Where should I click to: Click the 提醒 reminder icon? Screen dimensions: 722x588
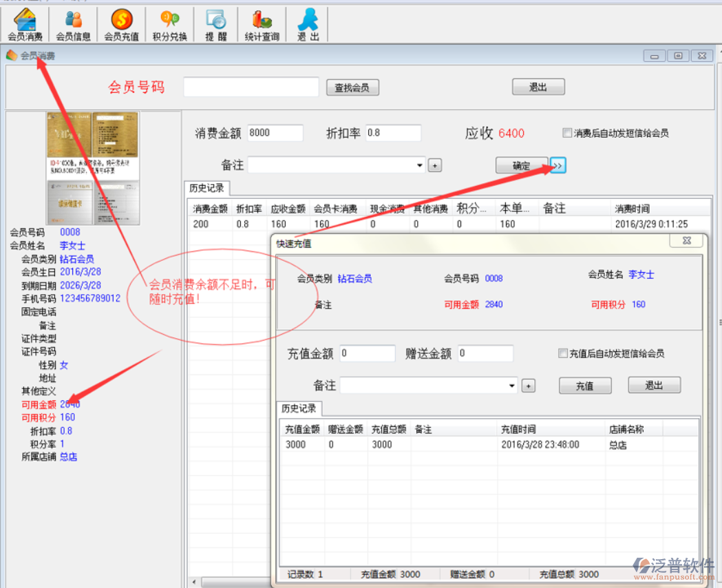click(x=215, y=25)
